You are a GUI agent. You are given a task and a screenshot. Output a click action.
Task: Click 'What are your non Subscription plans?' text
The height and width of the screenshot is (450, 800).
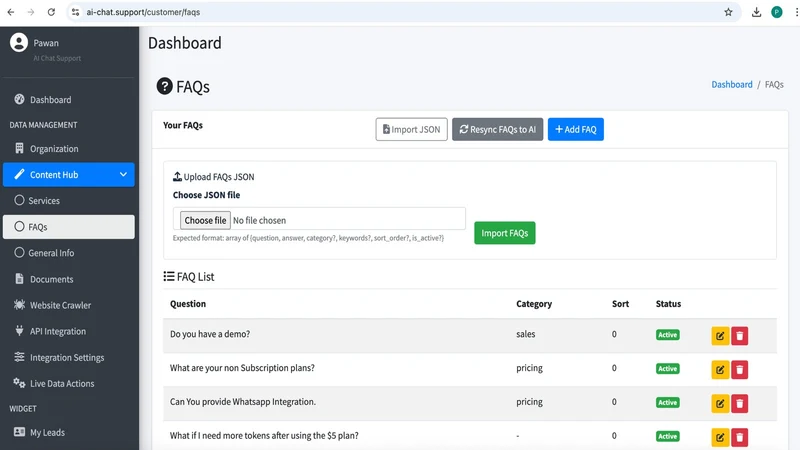pos(242,368)
